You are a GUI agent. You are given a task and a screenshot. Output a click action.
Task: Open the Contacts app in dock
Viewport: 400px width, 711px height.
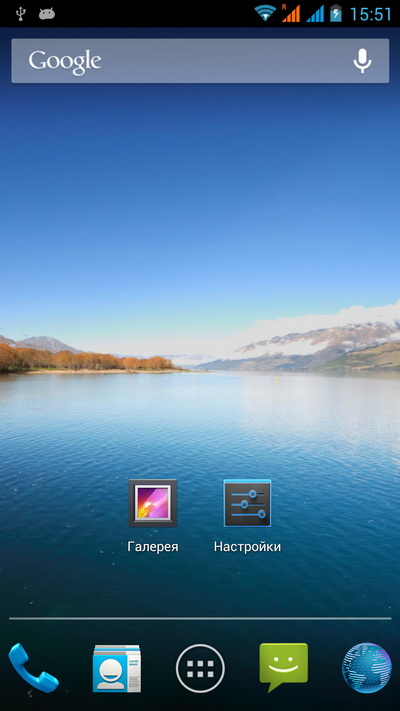click(117, 668)
